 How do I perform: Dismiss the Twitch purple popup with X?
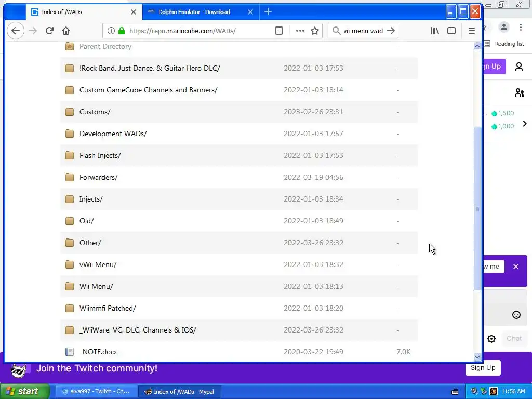click(516, 267)
